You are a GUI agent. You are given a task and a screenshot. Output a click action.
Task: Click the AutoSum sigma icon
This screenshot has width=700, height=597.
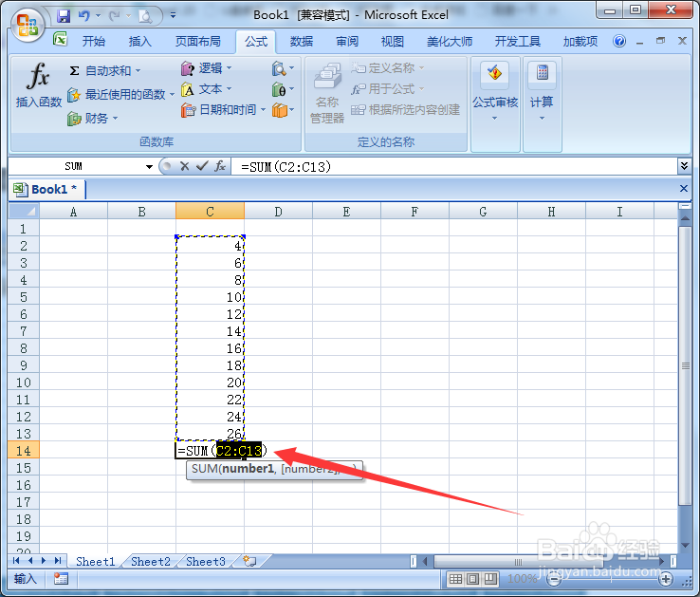point(74,70)
